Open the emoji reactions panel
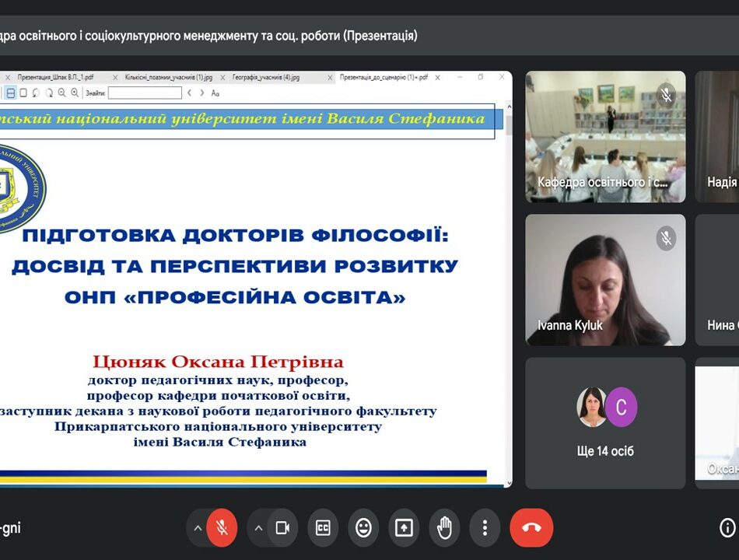739x560 pixels. (x=363, y=528)
